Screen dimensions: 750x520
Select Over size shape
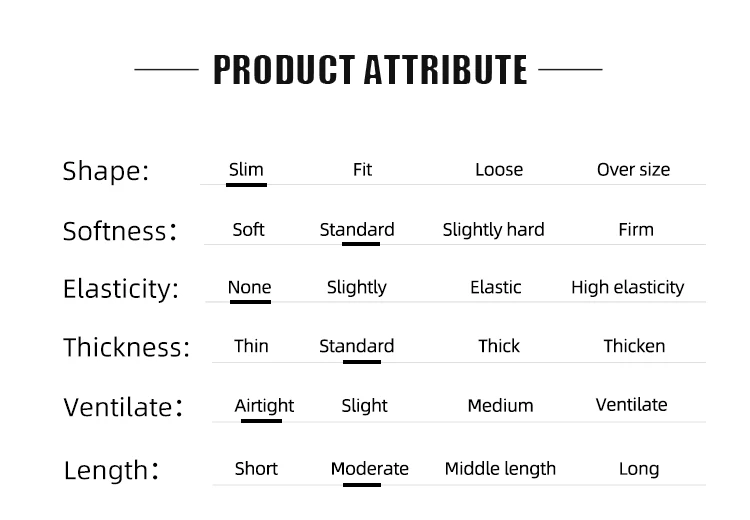click(633, 169)
